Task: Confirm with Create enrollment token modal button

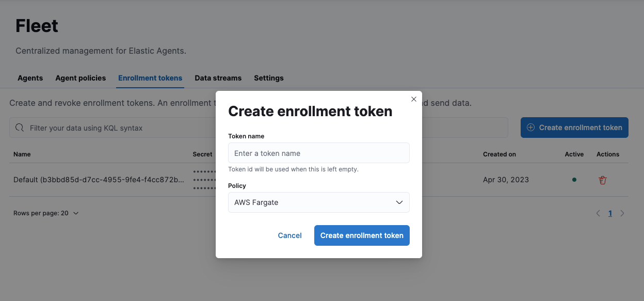Action: [x=362, y=235]
